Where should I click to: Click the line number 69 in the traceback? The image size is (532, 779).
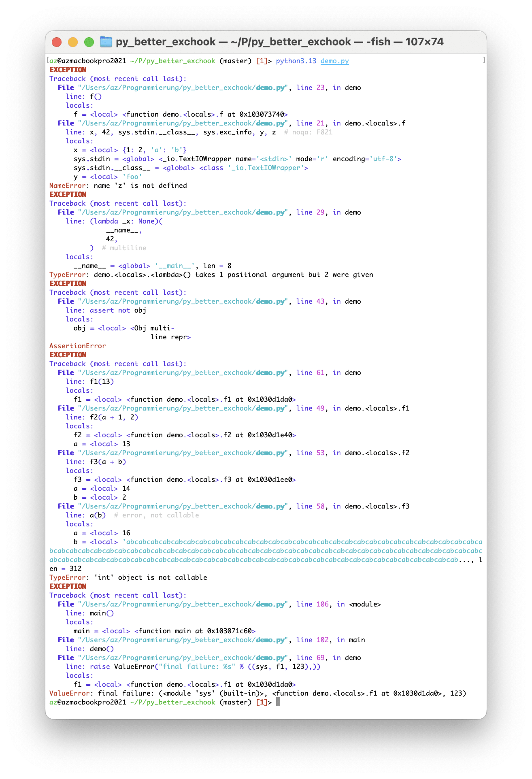pos(320,658)
